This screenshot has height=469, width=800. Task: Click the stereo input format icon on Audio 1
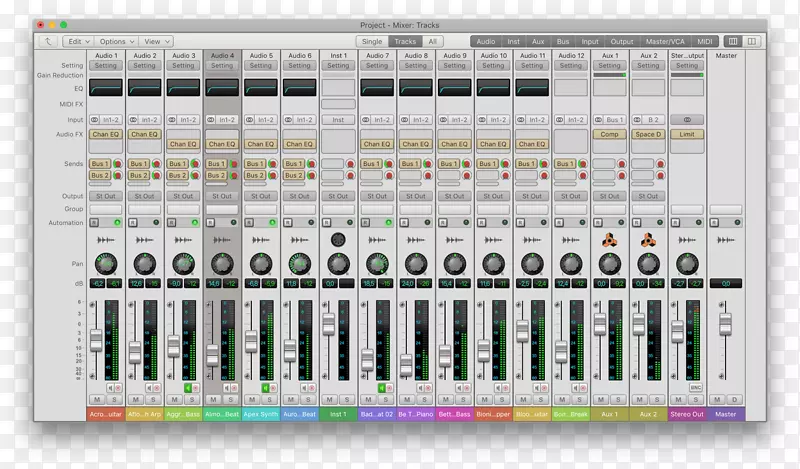pos(96,119)
